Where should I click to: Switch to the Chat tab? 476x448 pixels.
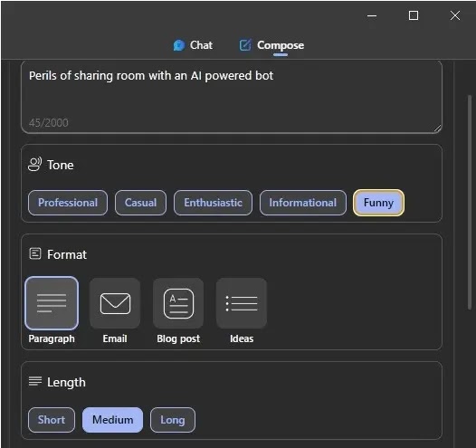(x=193, y=45)
